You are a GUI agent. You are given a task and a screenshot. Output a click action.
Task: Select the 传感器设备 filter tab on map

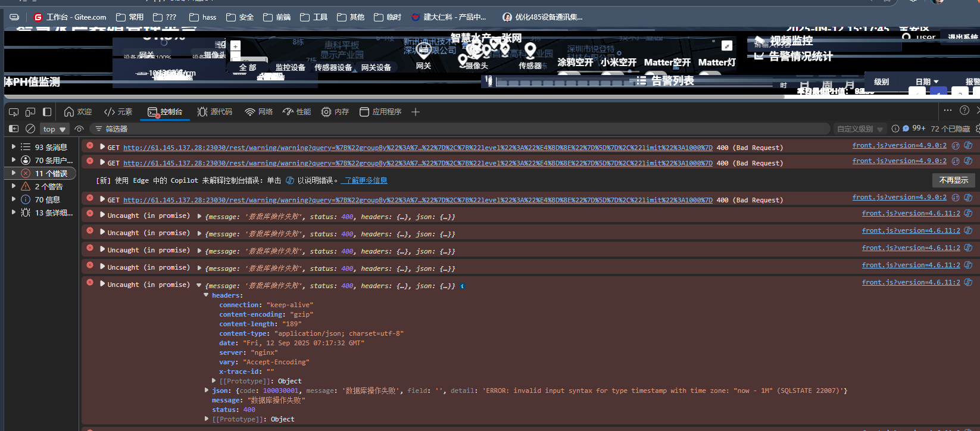333,68
